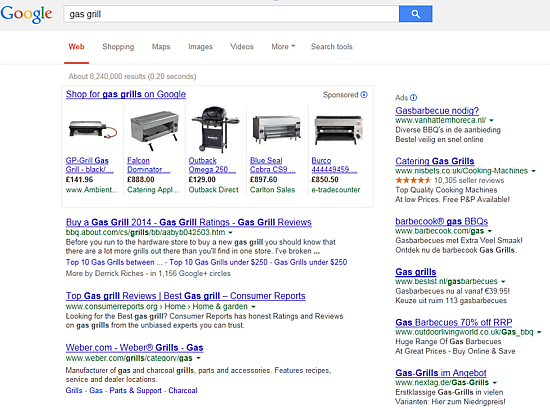Viewport: 550px width, 410px height.
Task: Open the Weber Charcoal sitelink
Action: [x=183, y=390]
